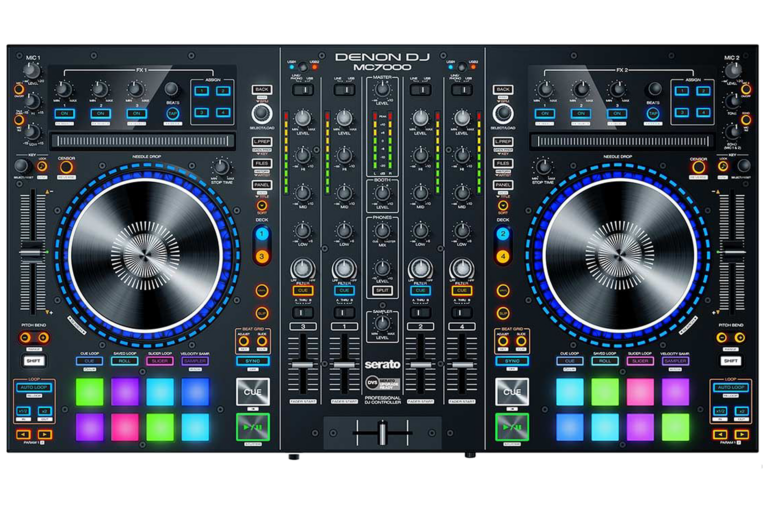Switch to Deck 4 on right side

pos(503,256)
